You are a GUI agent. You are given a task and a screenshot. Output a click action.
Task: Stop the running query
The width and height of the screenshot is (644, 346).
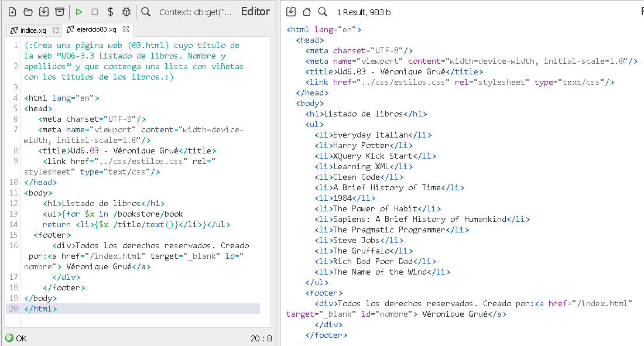click(x=94, y=12)
